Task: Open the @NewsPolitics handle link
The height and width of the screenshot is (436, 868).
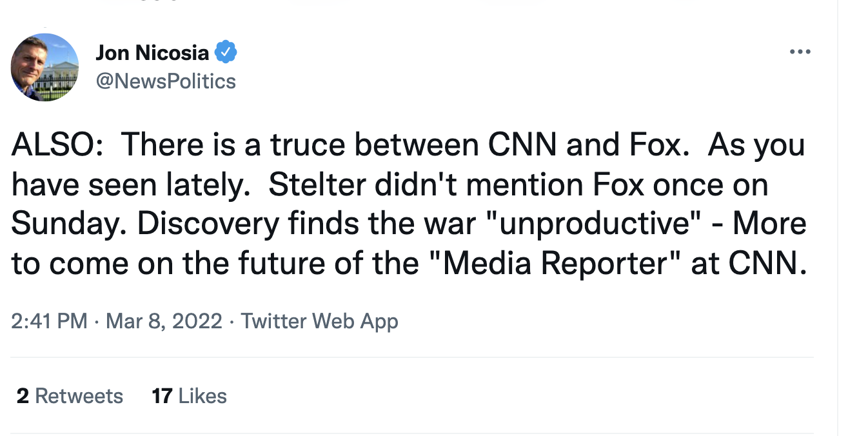Action: tap(166, 81)
